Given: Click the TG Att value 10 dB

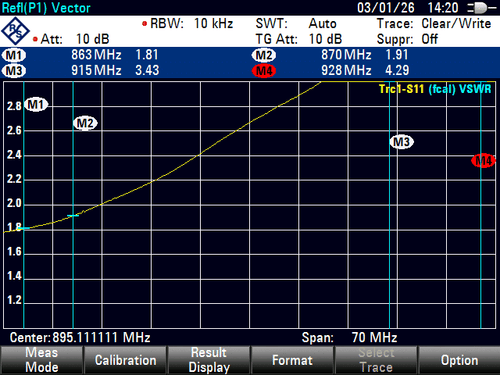Looking at the screenshot, I should point(325,39).
